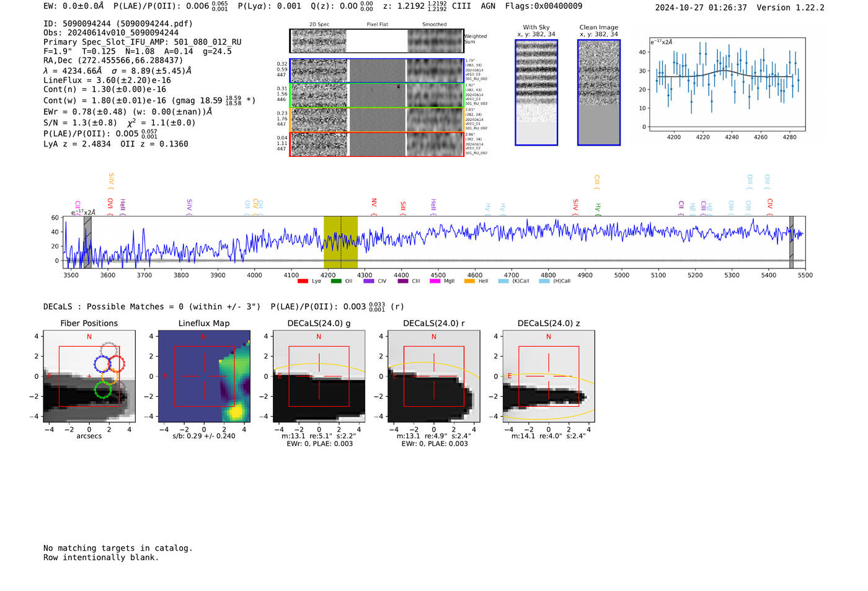Select the DECaLS(24.0) r cutout
868x591 pixels.
coord(433,376)
